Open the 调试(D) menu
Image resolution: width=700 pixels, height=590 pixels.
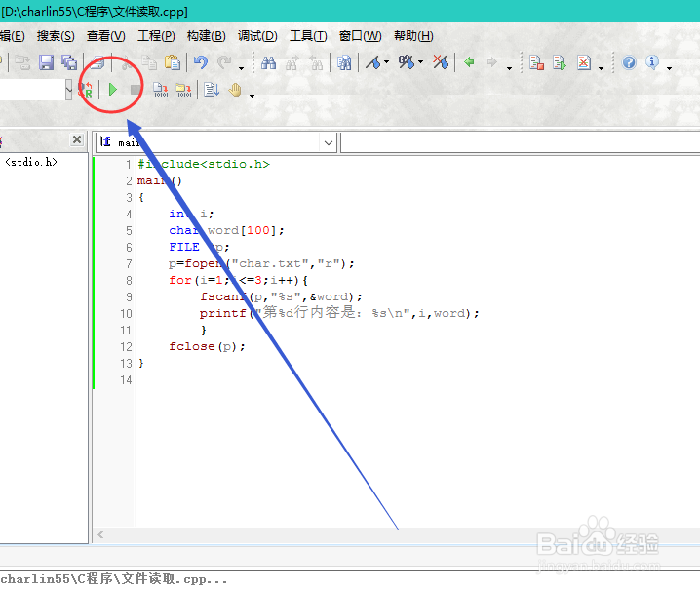point(257,36)
